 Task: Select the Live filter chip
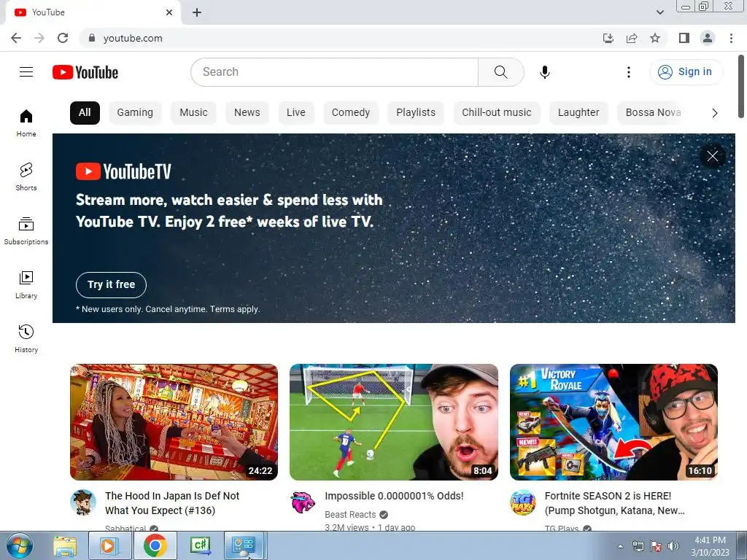[x=296, y=113]
